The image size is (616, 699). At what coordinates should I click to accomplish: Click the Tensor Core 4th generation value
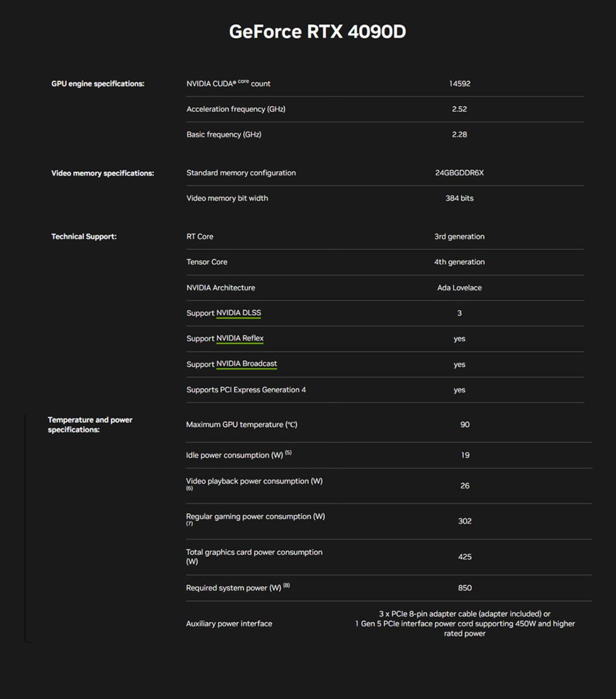click(x=460, y=262)
